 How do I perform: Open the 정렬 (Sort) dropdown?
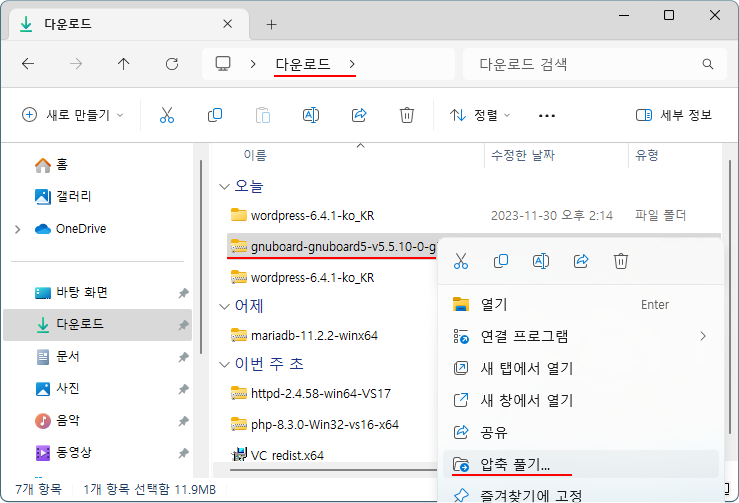pyautogui.click(x=480, y=115)
